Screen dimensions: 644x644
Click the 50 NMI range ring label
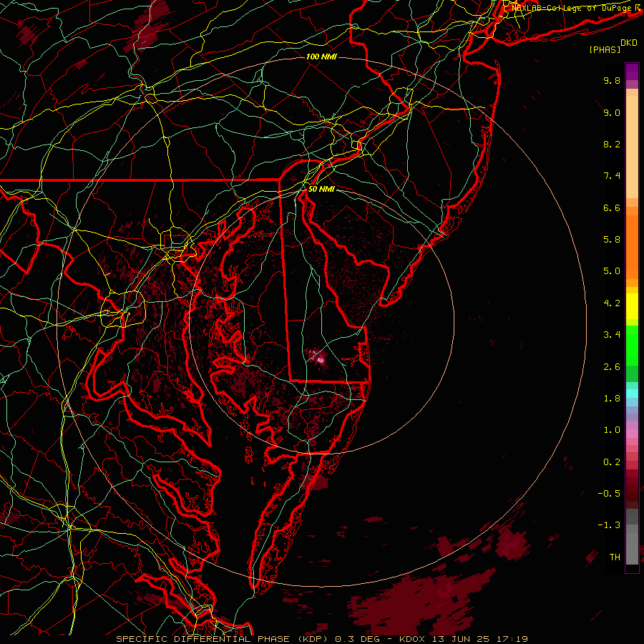(x=321, y=189)
